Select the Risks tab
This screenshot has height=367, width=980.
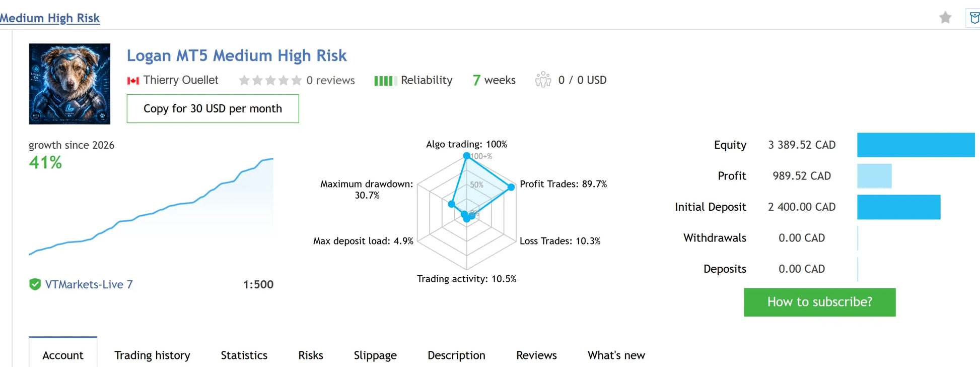(x=311, y=355)
